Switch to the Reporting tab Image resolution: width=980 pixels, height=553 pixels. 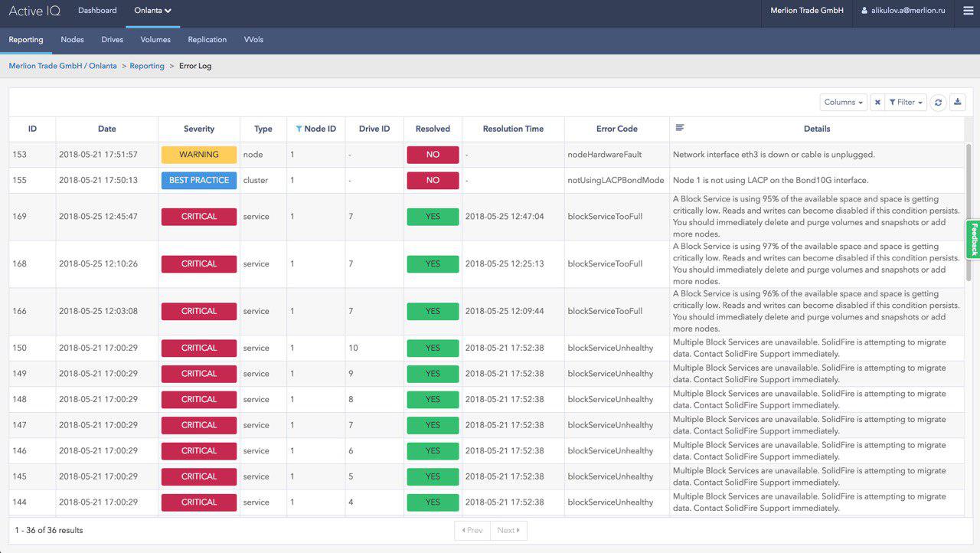click(x=26, y=40)
